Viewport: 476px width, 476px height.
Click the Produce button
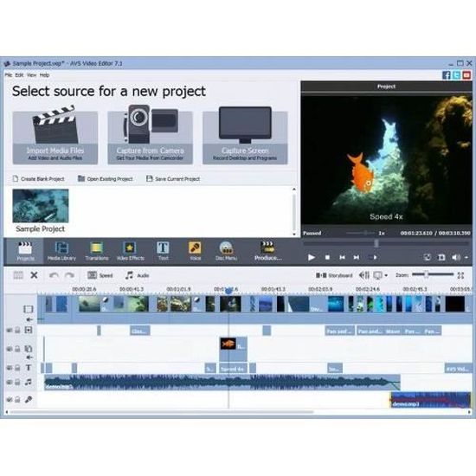tap(268, 251)
